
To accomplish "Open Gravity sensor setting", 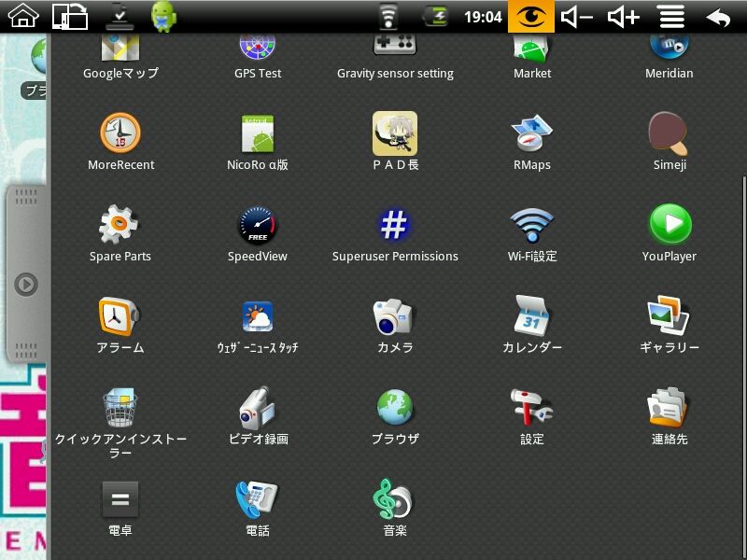I will click(x=395, y=56).
